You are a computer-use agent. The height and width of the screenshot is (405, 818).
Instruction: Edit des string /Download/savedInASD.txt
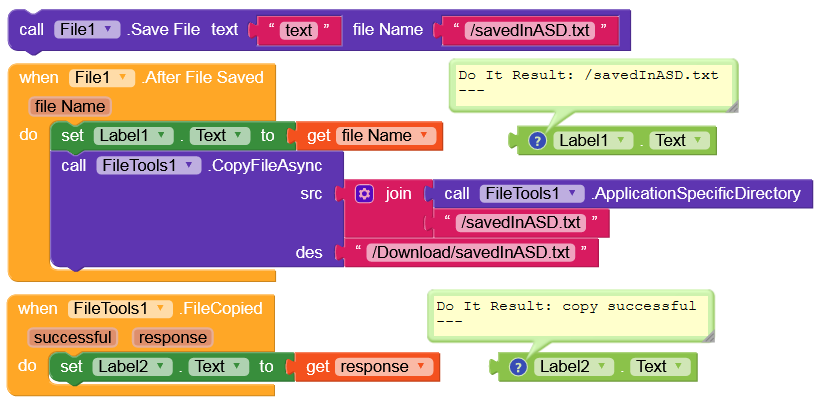471,253
